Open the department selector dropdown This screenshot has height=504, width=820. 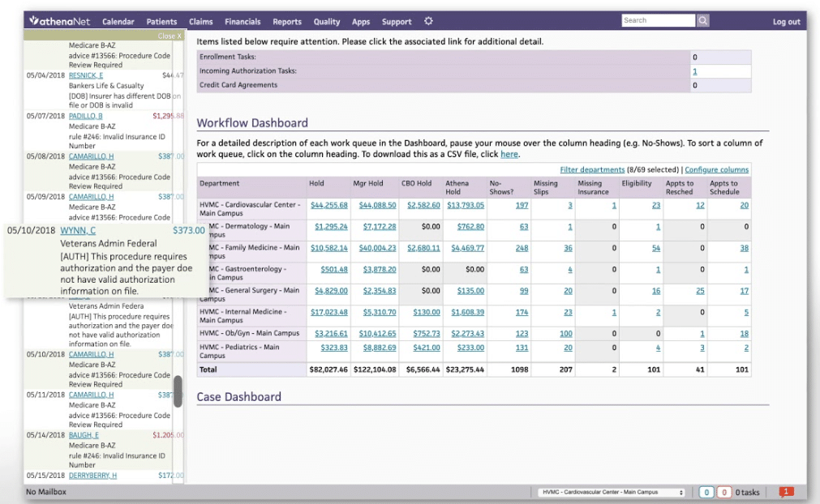click(x=612, y=492)
